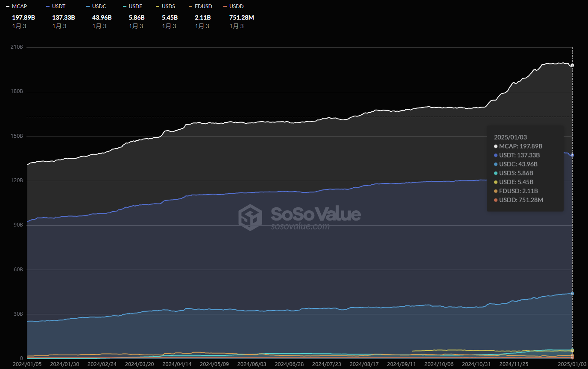Hide the USDE series via legend
Image resolution: width=588 pixels, height=369 pixels.
click(x=133, y=6)
